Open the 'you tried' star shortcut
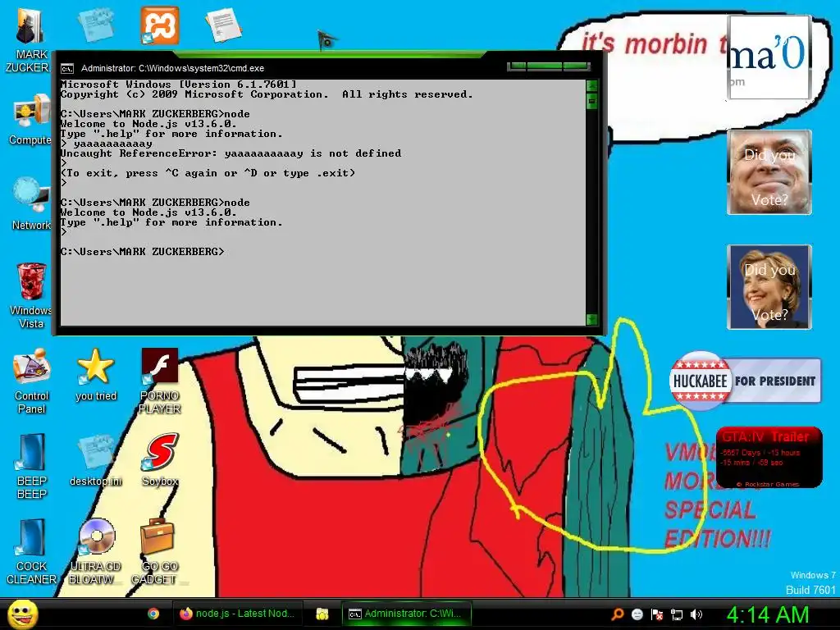This screenshot has width=840, height=630. [x=95, y=374]
